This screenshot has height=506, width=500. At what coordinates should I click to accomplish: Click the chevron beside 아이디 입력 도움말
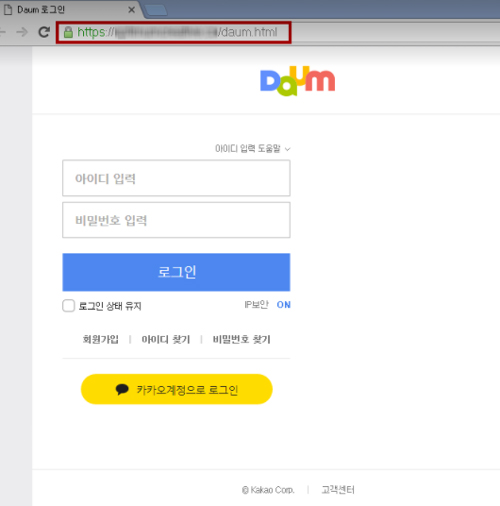coord(287,149)
